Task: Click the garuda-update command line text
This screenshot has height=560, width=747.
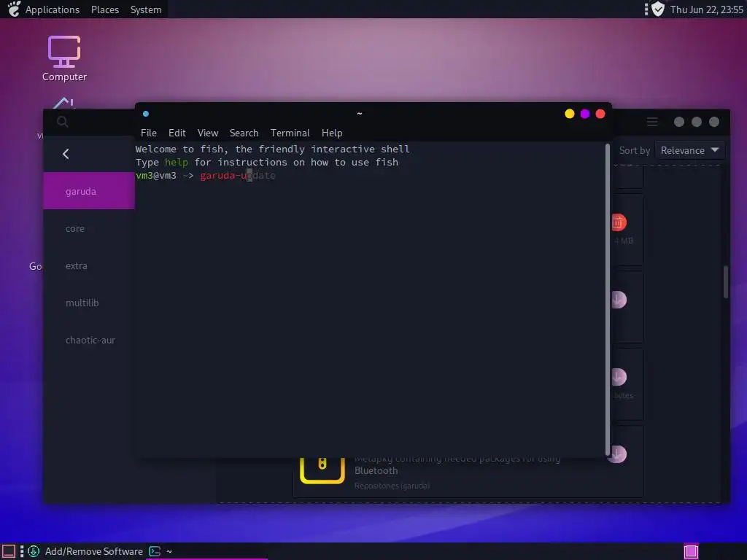Action: click(x=238, y=176)
